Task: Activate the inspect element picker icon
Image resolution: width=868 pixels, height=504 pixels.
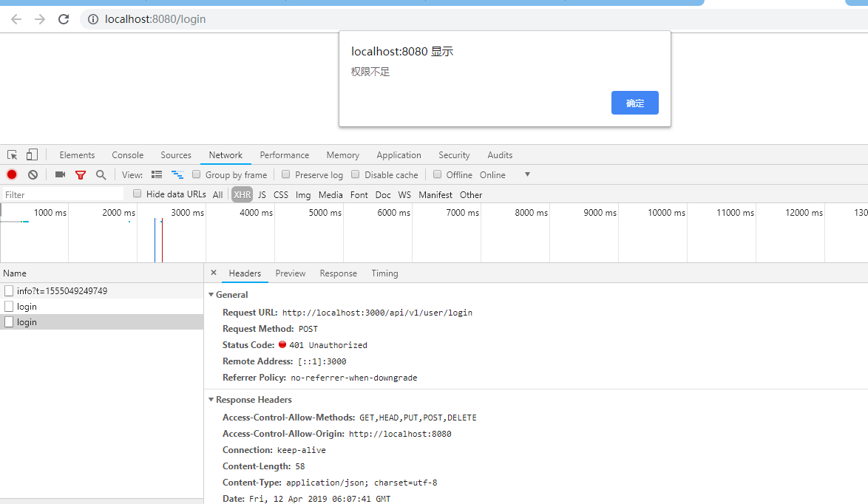Action: pyautogui.click(x=12, y=155)
